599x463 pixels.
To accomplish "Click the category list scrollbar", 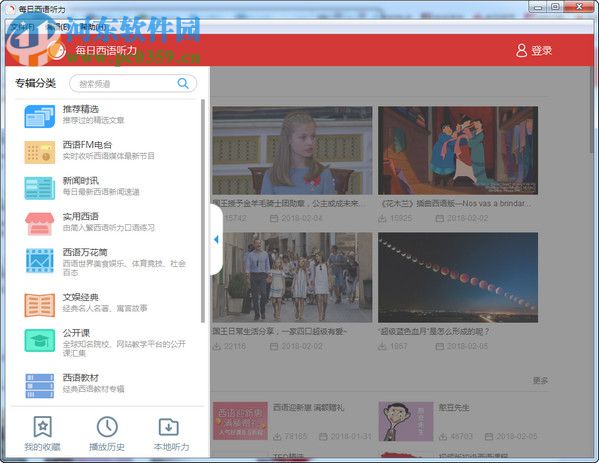I will 203,211.
